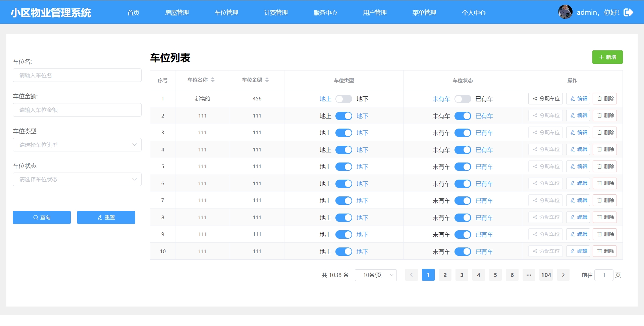
Task: Click 删除 button in row 3
Action: 605,133
